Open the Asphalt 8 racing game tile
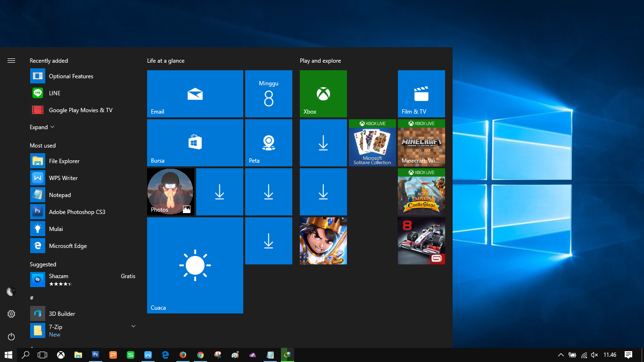 (x=421, y=241)
